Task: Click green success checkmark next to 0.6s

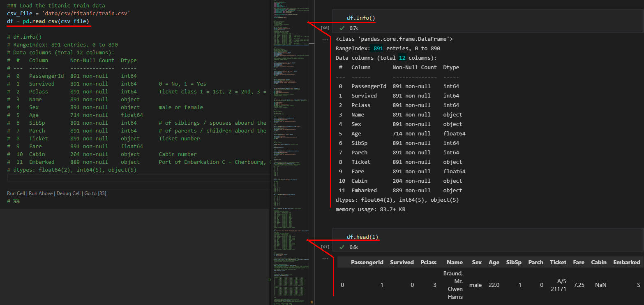Action: [x=342, y=247]
